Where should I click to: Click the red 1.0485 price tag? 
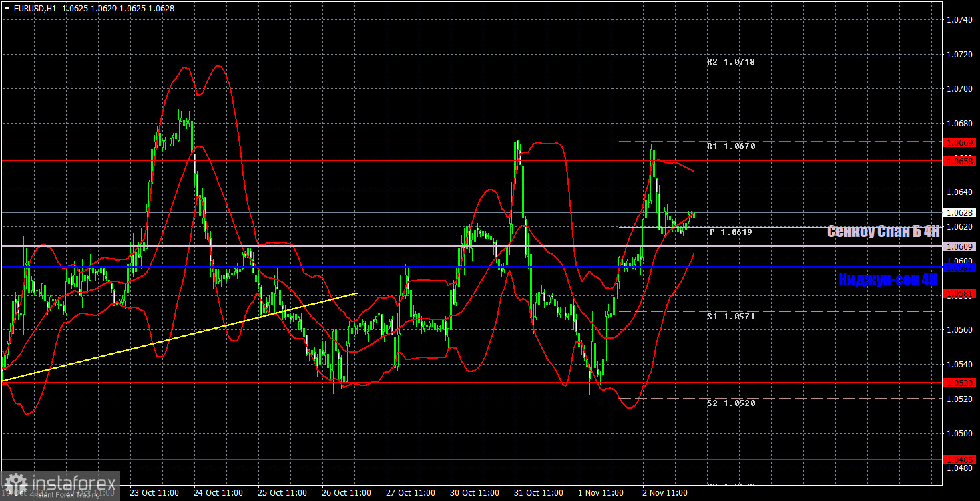point(960,460)
